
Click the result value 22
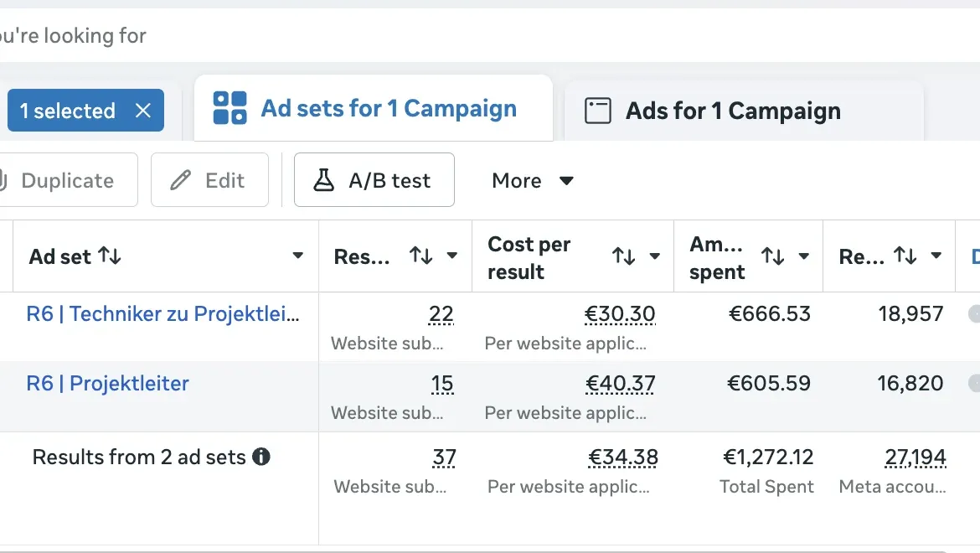click(x=441, y=313)
